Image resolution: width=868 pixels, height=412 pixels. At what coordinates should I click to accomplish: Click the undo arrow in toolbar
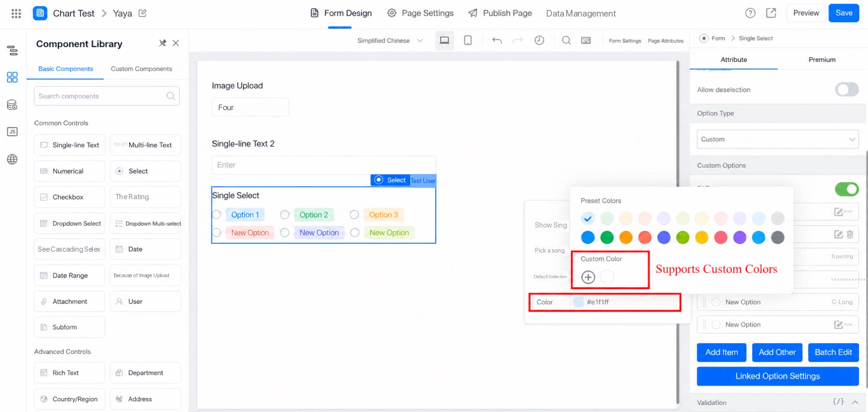[x=497, y=41]
